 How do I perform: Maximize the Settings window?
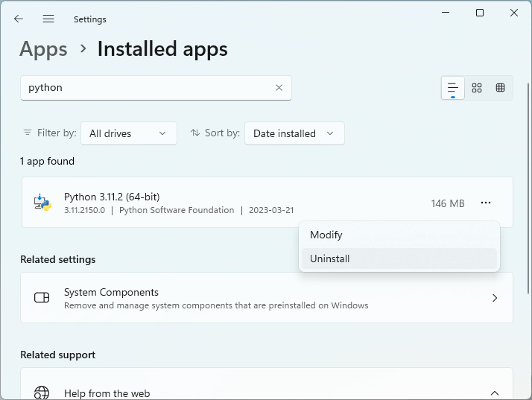coord(480,13)
